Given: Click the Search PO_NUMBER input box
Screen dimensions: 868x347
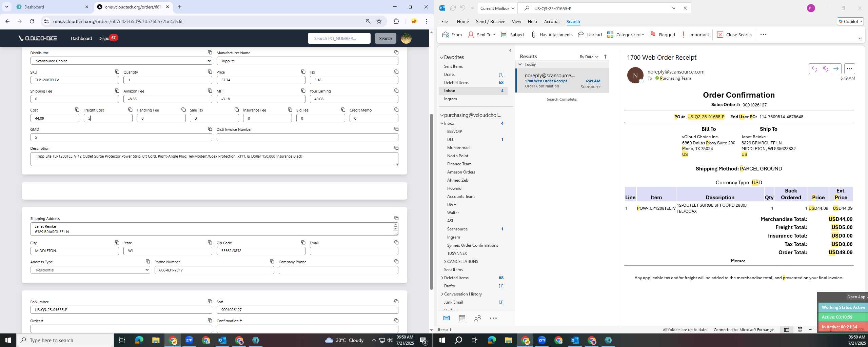Looking at the screenshot, I should pyautogui.click(x=339, y=38).
